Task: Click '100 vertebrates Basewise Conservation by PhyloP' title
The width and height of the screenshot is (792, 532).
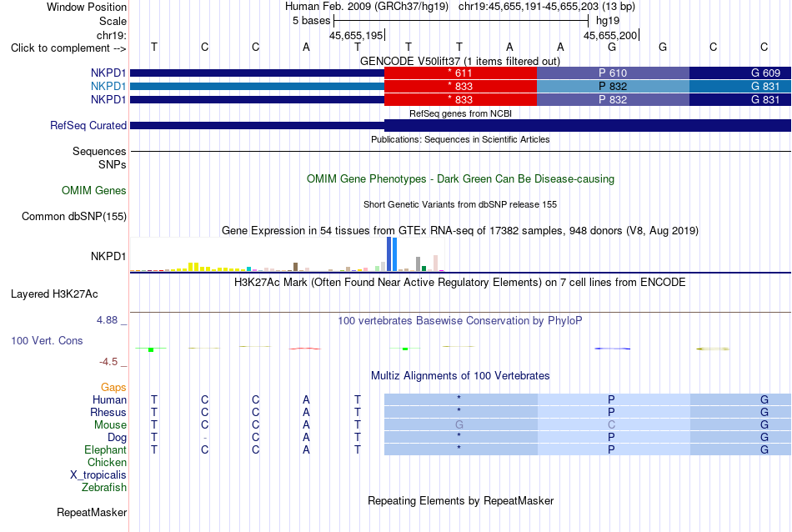Action: coord(460,321)
